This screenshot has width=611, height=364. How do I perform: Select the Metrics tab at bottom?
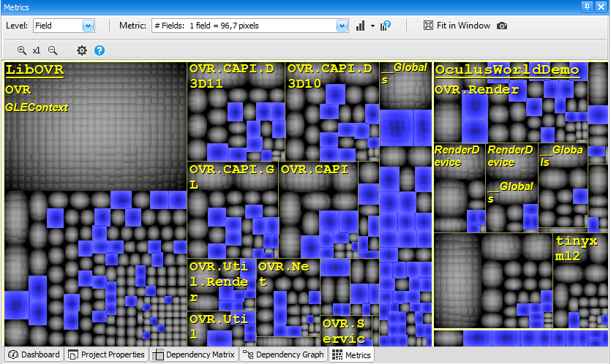tap(352, 354)
